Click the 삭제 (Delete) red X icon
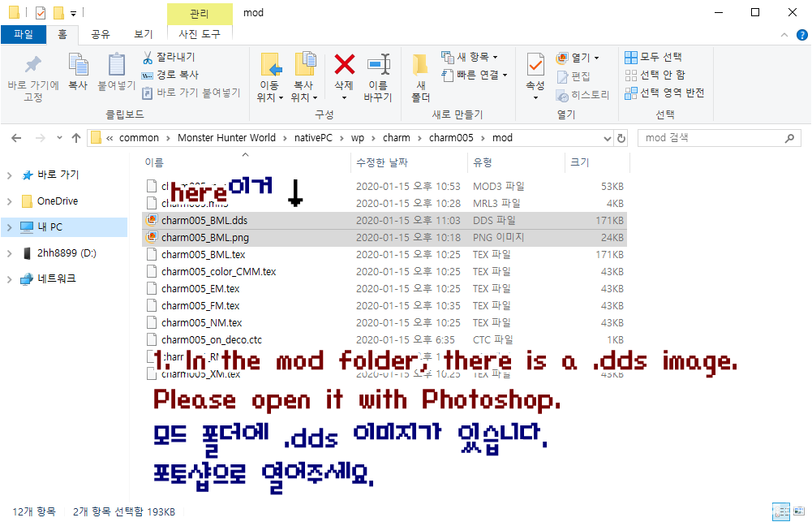Screen dimensions: 812x522 (x=345, y=65)
